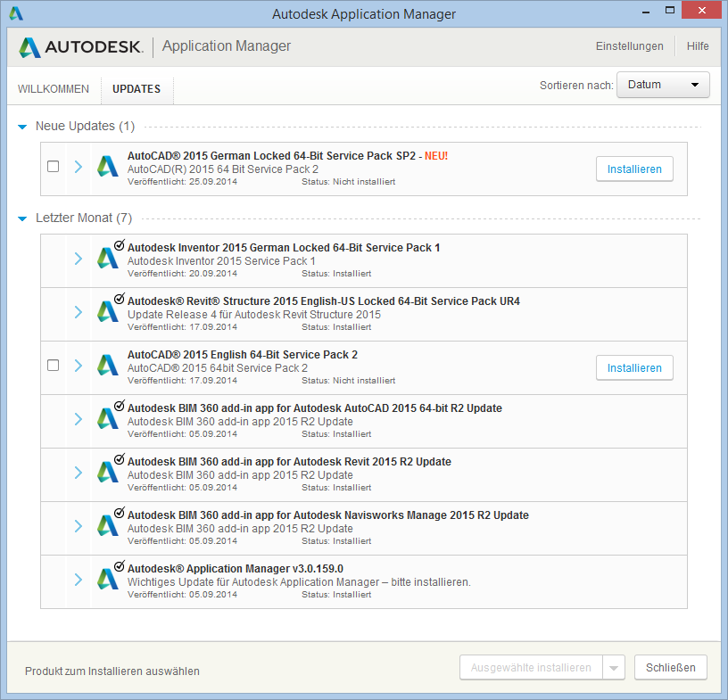Expand details for AutoCAD 2015 English Service Pack 2
The width and height of the screenshot is (728, 700).
coord(79,366)
